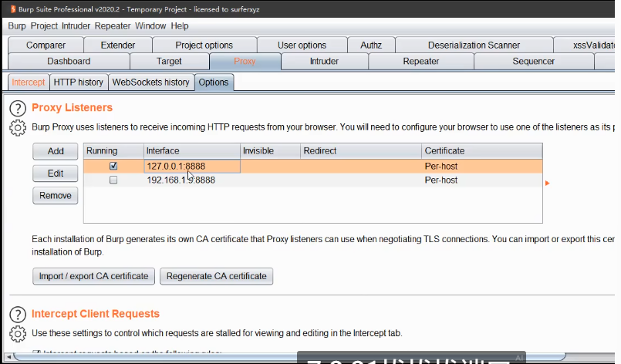The width and height of the screenshot is (621, 364).
Task: Click the Invisible column header
Action: point(270,151)
